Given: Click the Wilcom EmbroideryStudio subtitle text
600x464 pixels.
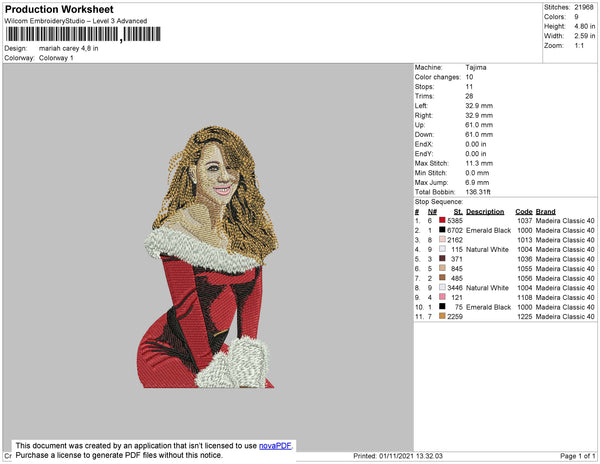Looking at the screenshot, I should click(x=76, y=21).
